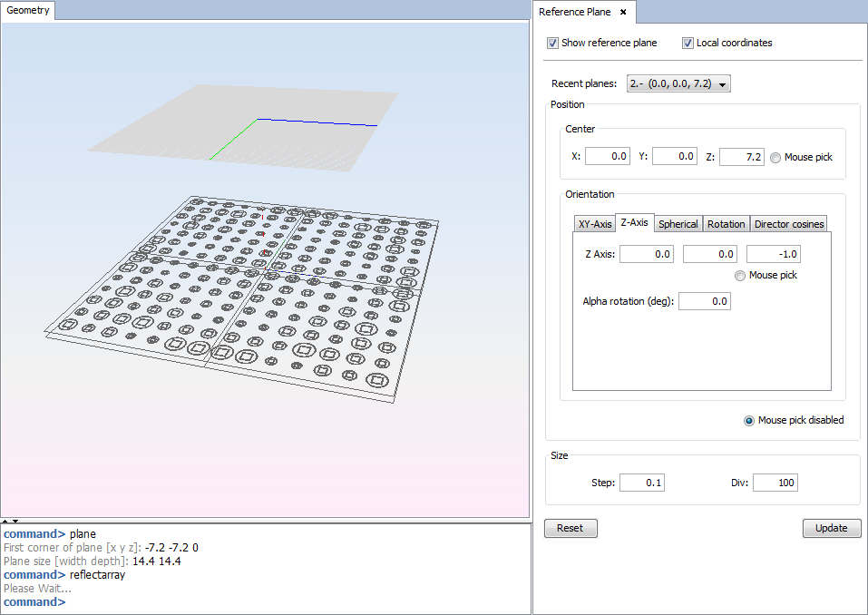This screenshot has height=615, width=868.
Task: Focus the Alpha rotation input field
Action: pos(705,301)
